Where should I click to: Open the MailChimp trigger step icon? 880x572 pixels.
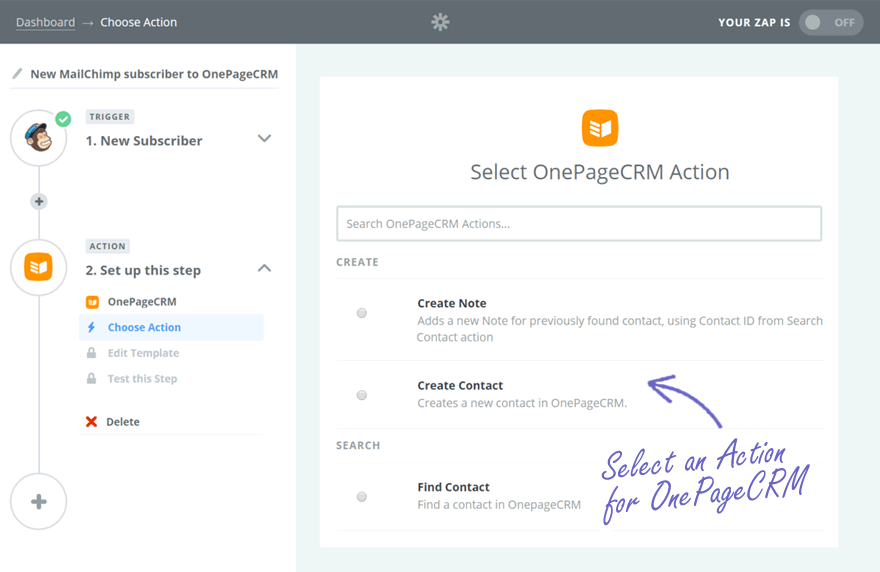[38, 138]
